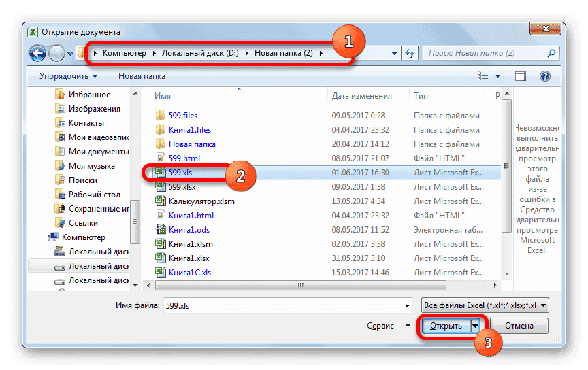Viewport: 588px width, 370px height.
Task: Click the Back navigation arrow button
Action: (37, 53)
